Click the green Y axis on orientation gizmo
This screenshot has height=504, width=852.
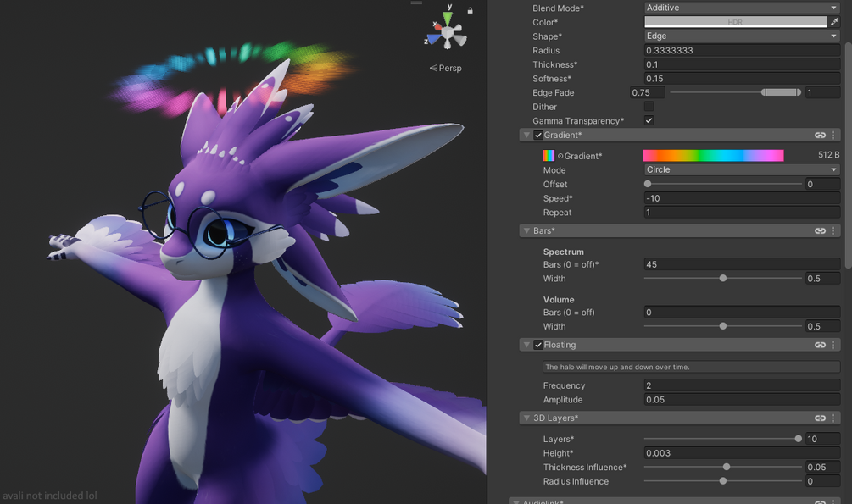[x=447, y=18]
